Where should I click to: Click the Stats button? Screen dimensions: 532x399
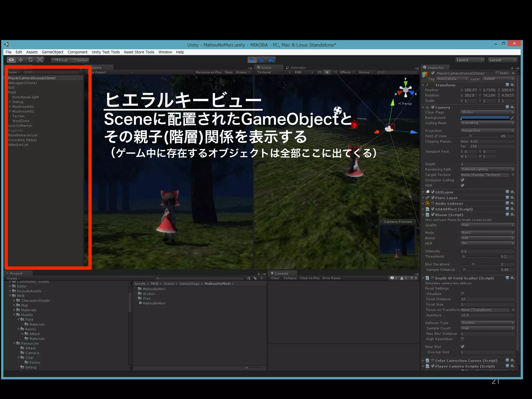[x=229, y=72]
